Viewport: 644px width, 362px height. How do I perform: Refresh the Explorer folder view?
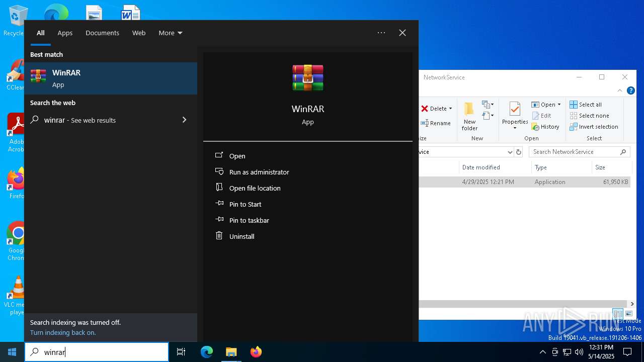[x=519, y=152]
